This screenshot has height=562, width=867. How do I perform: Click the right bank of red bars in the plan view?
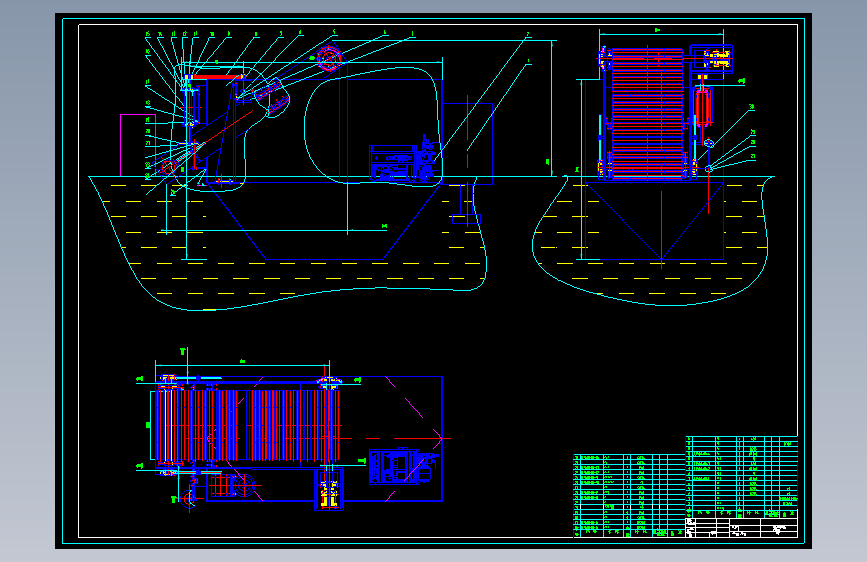pos(293,425)
